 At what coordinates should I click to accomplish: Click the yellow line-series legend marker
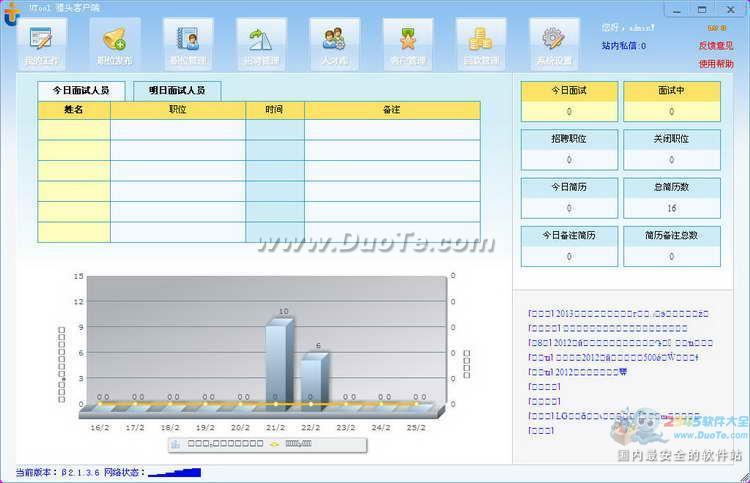coord(274,444)
